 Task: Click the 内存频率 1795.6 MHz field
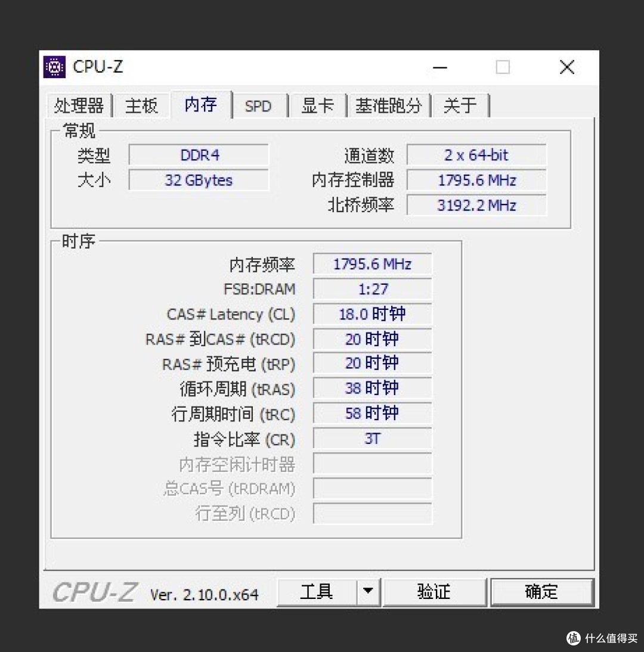(x=372, y=264)
